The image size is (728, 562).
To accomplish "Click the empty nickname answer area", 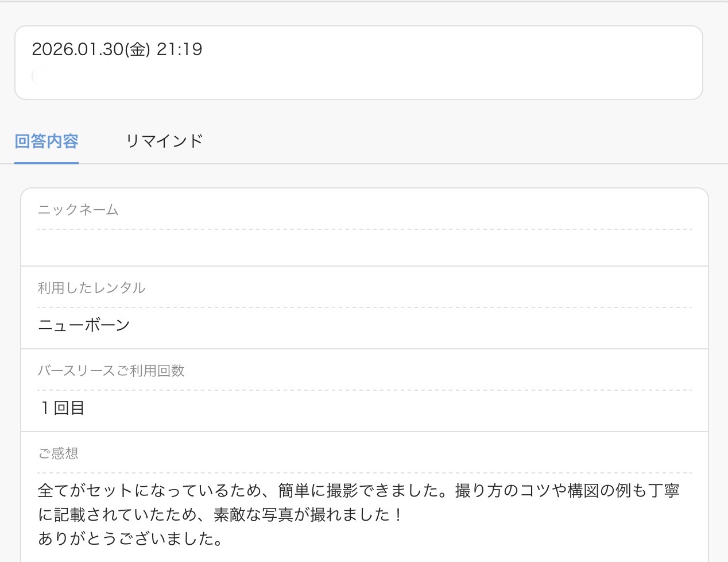I will click(x=364, y=248).
